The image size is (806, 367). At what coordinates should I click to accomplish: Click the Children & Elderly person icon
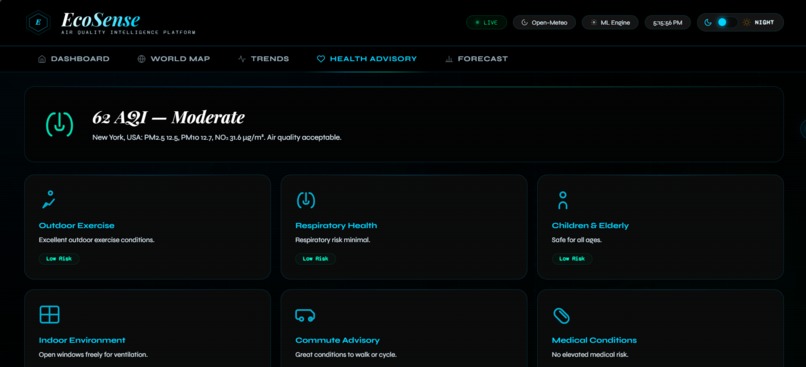pyautogui.click(x=563, y=200)
